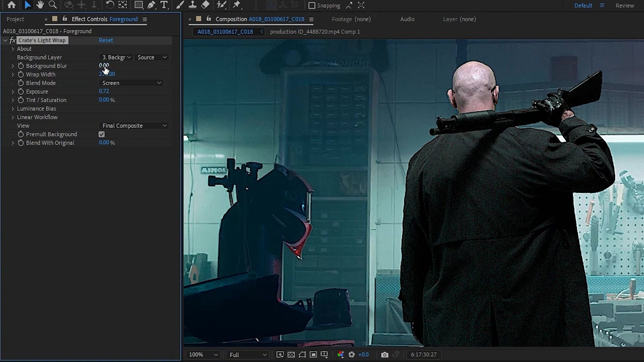Open the Blend Mode Screen dropdown

tap(131, 83)
